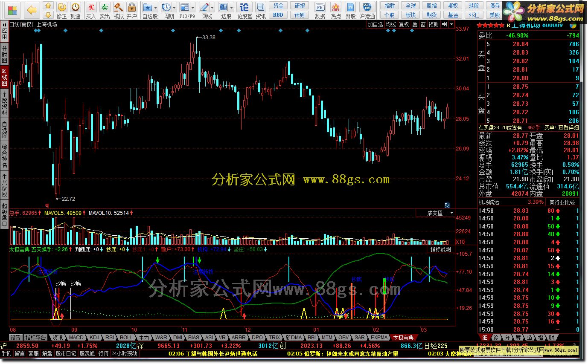Expand the 选股 dropdown arrow
This screenshot has height=364, width=588.
point(232,8)
